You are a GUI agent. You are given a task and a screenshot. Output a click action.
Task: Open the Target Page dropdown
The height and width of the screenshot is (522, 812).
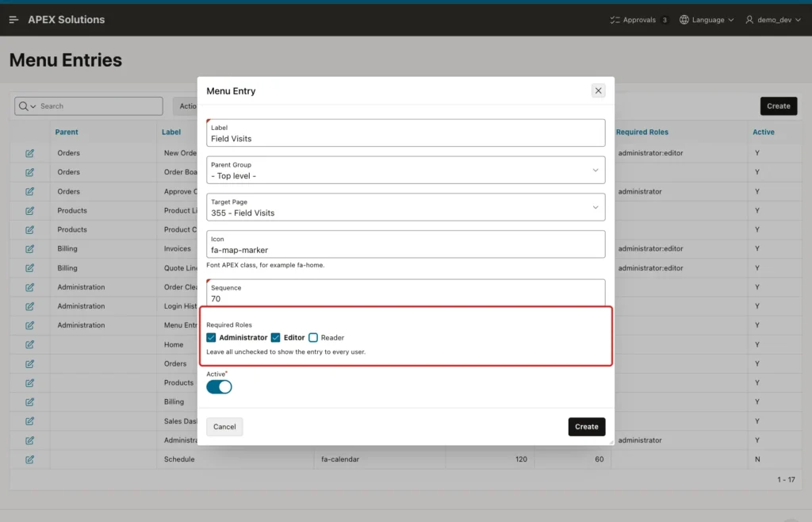click(x=405, y=207)
